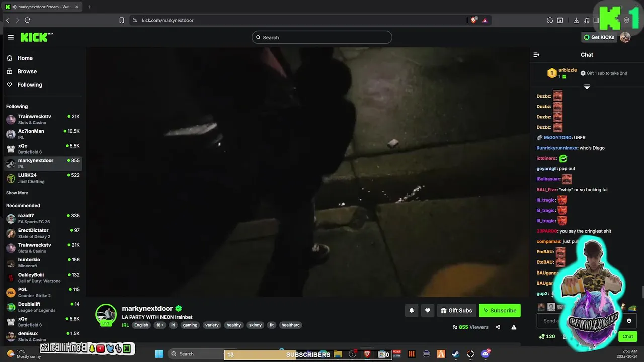The height and width of the screenshot is (362, 644).
Task: Select the skinny tag
Action: click(256, 325)
